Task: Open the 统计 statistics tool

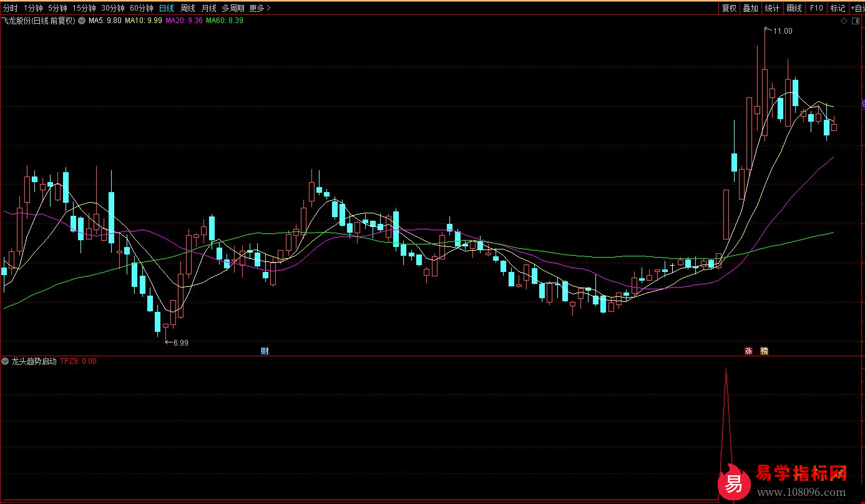Action: [772, 8]
